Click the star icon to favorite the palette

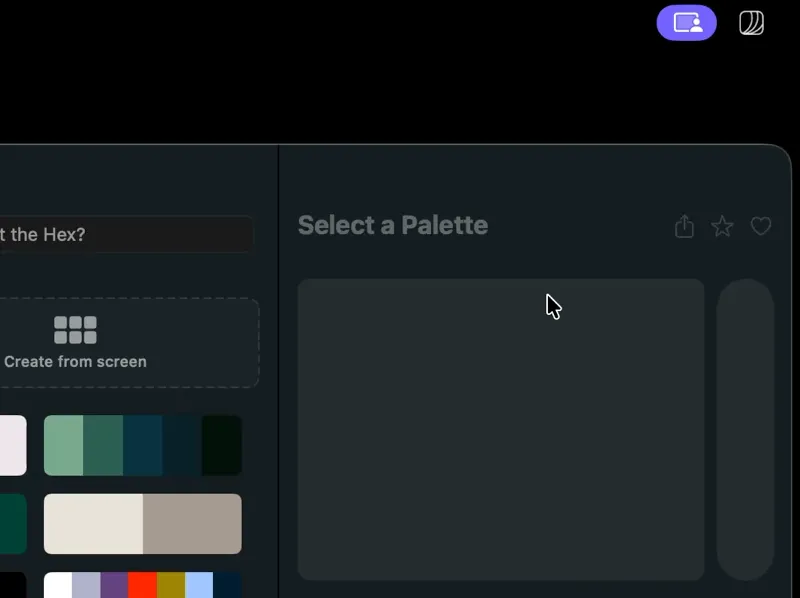pyautogui.click(x=722, y=227)
